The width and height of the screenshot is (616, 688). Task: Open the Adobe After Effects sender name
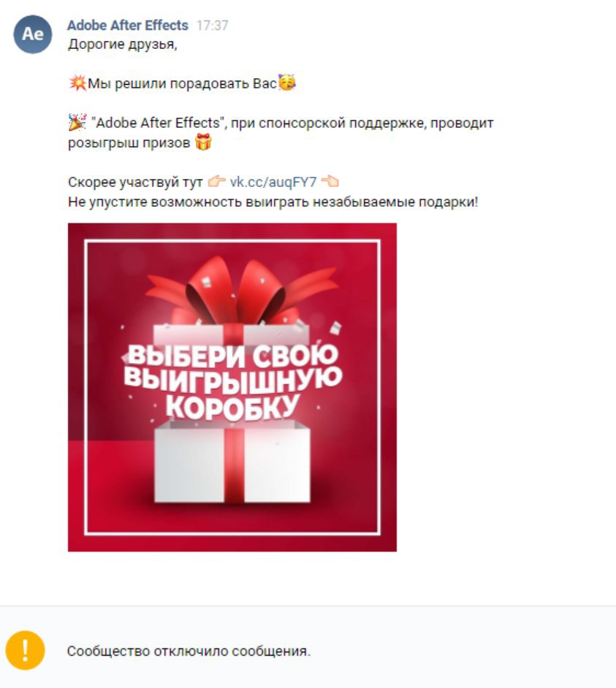127,26
